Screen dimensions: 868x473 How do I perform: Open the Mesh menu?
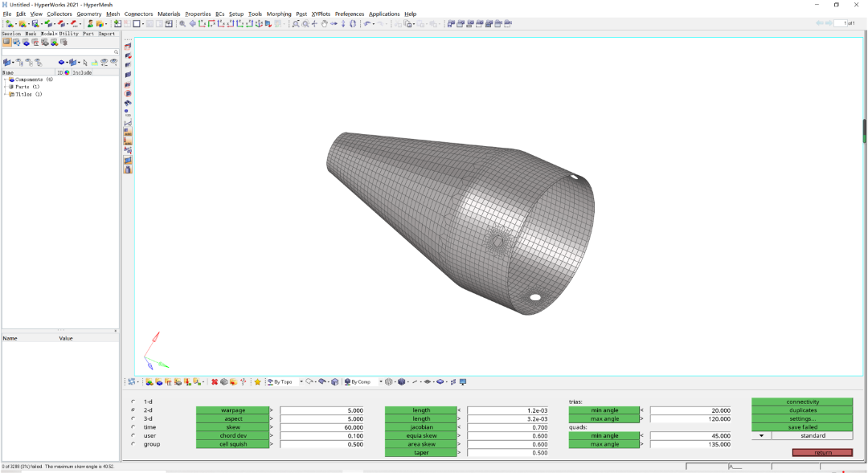[113, 14]
